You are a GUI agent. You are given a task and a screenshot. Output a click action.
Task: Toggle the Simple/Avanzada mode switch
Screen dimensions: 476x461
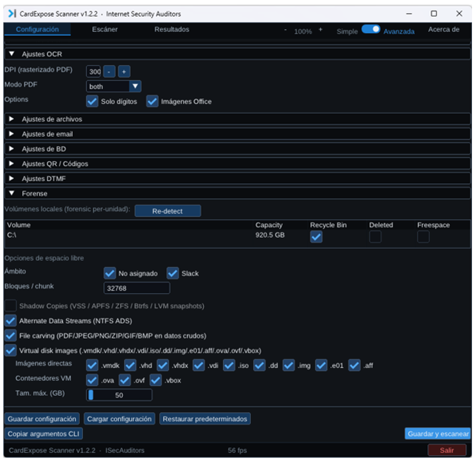click(370, 29)
